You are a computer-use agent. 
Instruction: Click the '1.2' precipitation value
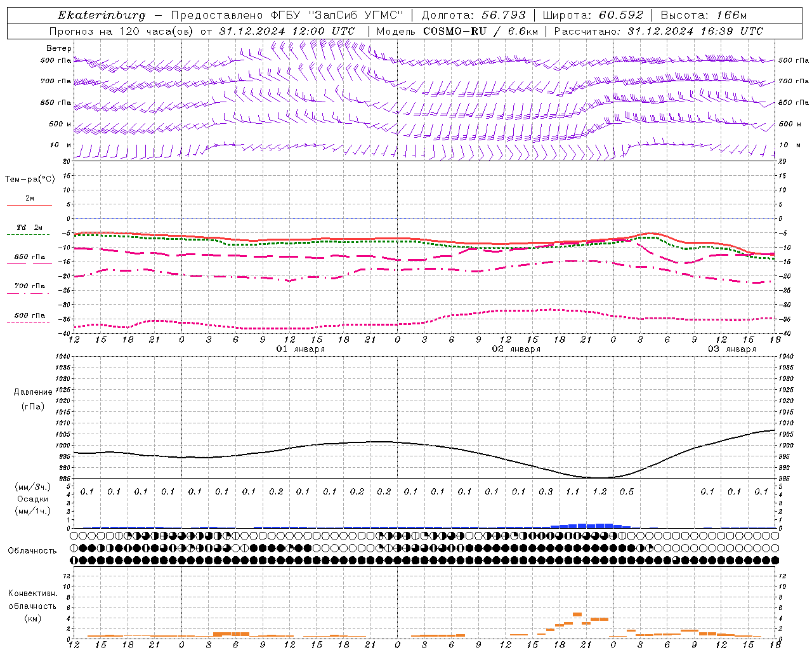click(599, 491)
